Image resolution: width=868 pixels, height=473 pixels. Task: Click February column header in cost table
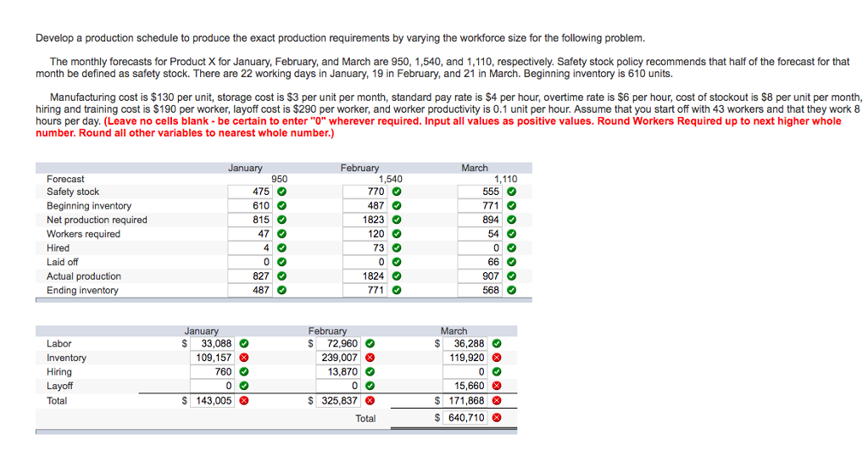click(327, 331)
